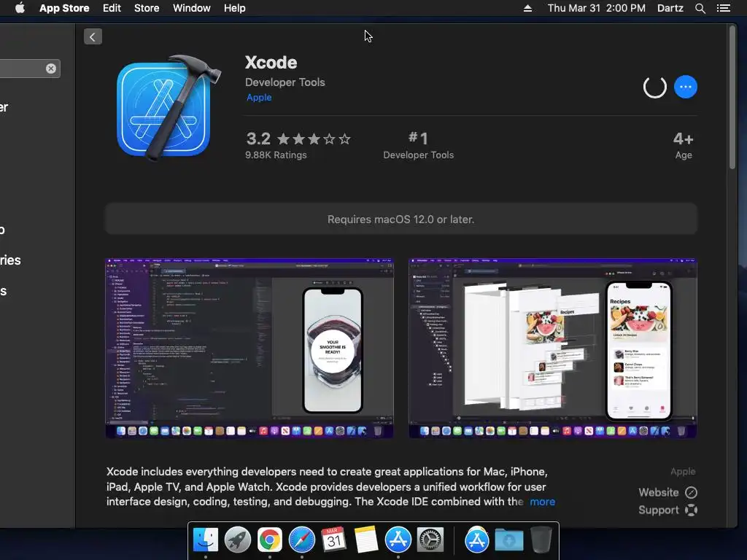Open Google Chrome from the Dock
This screenshot has width=747, height=560.
[270, 540]
